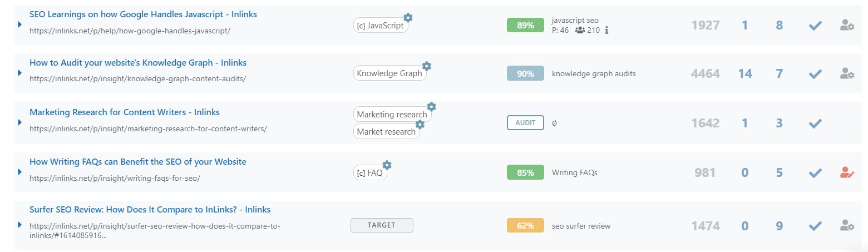Click the TARGET button in Surfer SEO row
Screen dimensions: 868x252
click(x=382, y=225)
